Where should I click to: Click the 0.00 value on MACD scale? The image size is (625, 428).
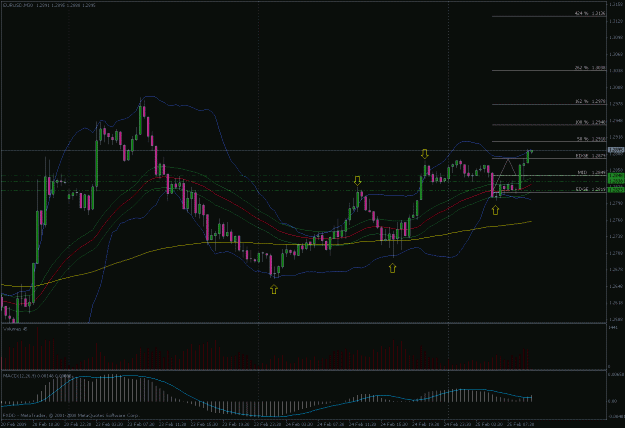click(612, 401)
